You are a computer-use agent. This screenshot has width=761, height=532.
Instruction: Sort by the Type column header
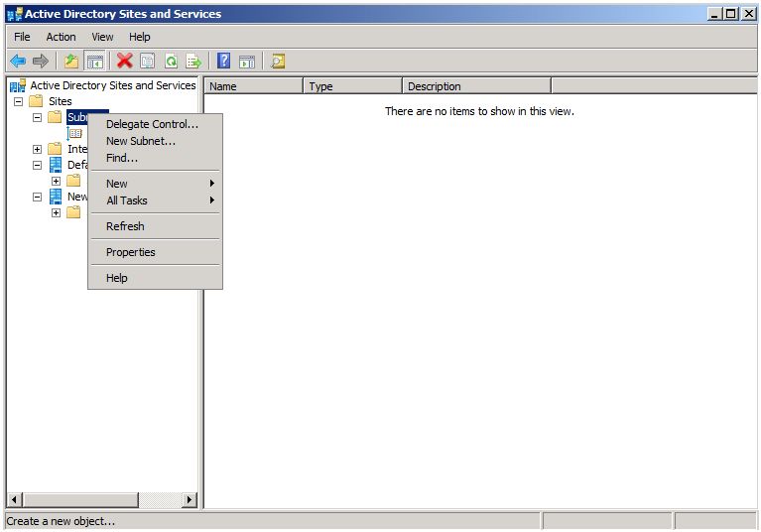(x=352, y=86)
